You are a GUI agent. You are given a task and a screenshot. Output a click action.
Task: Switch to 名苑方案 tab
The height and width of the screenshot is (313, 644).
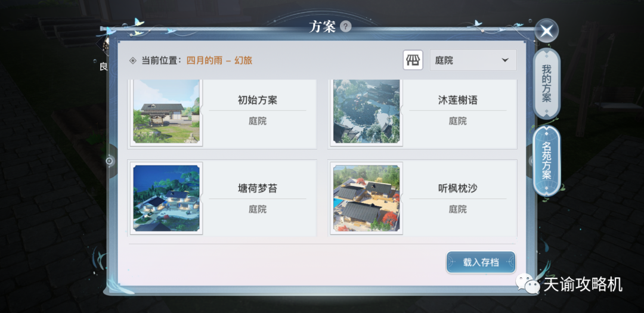coord(546,160)
